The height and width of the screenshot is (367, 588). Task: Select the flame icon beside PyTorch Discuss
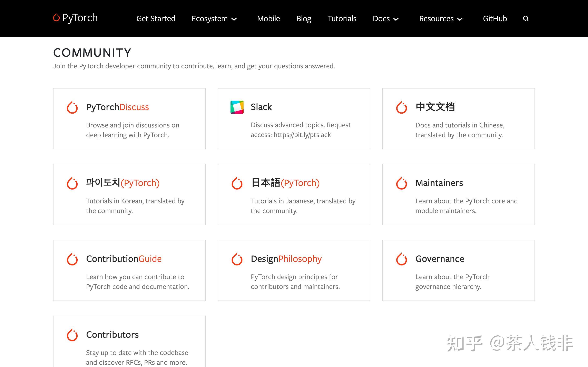tap(72, 107)
